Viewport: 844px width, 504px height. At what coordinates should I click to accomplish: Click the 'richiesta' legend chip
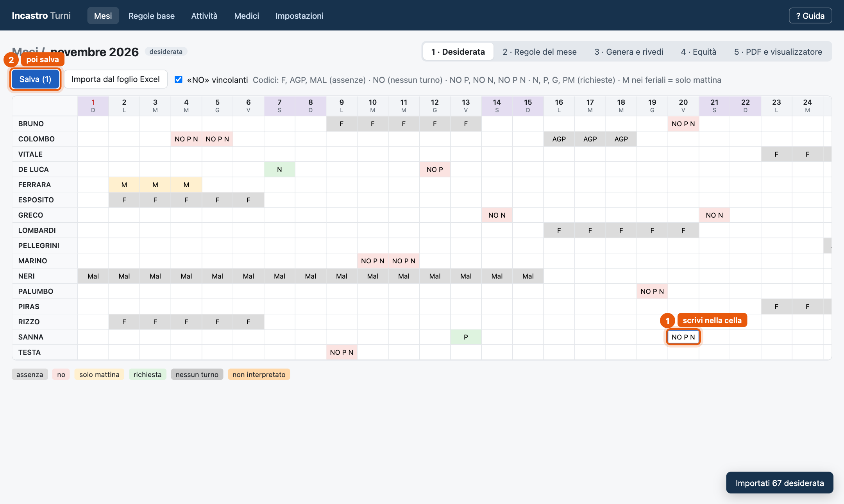pos(147,374)
